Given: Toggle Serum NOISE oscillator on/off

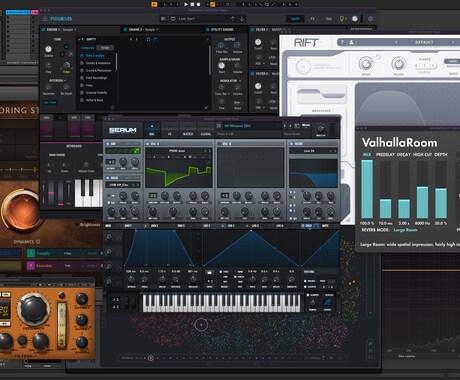Looking at the screenshot, I should 108,178.
